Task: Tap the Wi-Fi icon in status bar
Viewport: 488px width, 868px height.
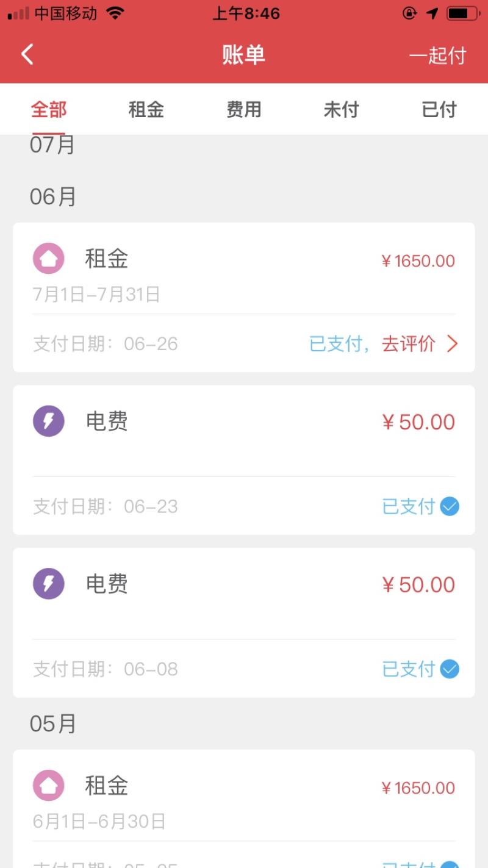Action: pos(115,13)
